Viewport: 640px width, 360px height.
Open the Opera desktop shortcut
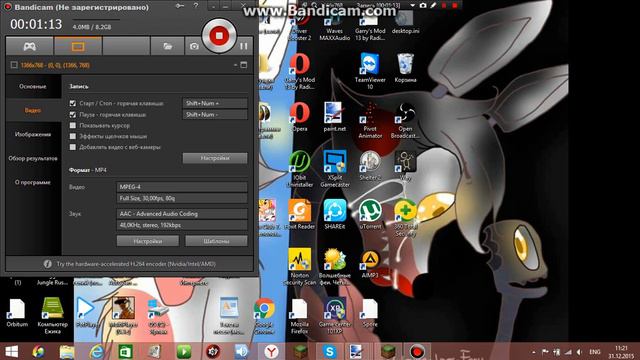pyautogui.click(x=300, y=117)
